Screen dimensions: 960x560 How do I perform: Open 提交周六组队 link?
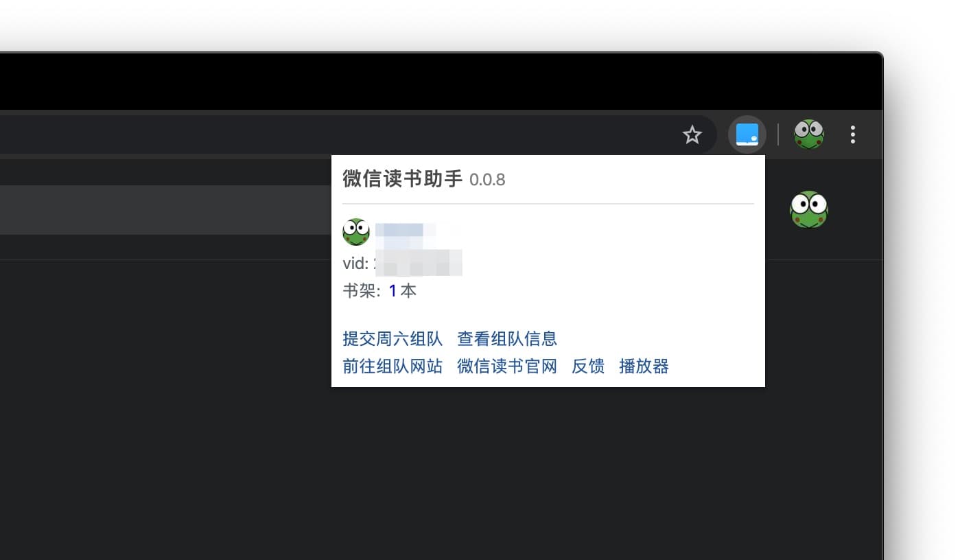pos(393,338)
